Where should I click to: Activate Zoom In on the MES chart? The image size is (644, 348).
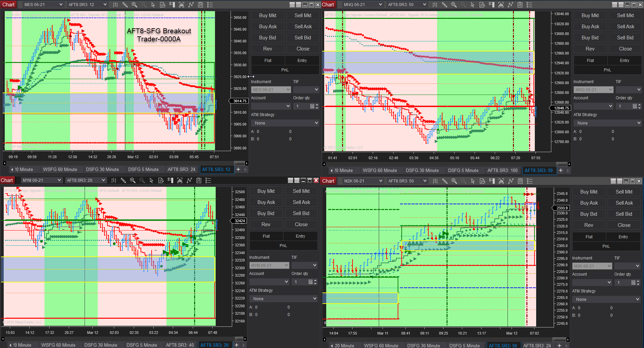tap(134, 4)
